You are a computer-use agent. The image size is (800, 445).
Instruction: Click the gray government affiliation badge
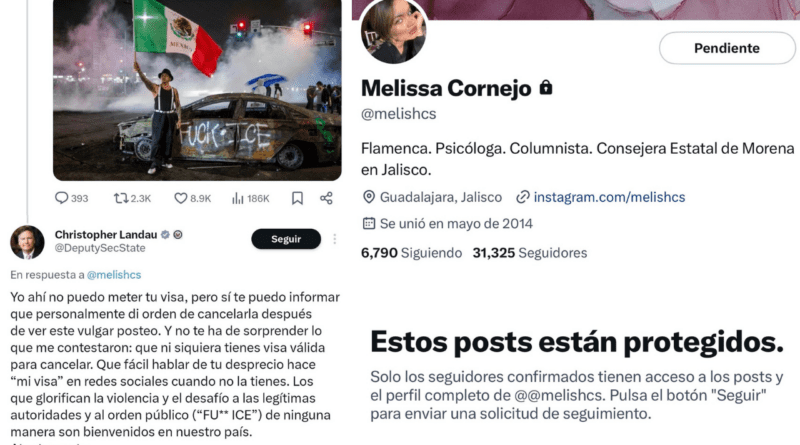(178, 235)
